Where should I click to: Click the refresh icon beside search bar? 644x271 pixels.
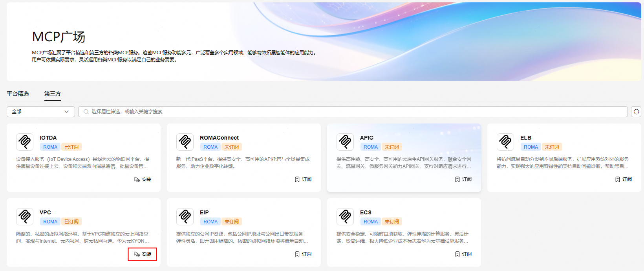click(x=636, y=112)
